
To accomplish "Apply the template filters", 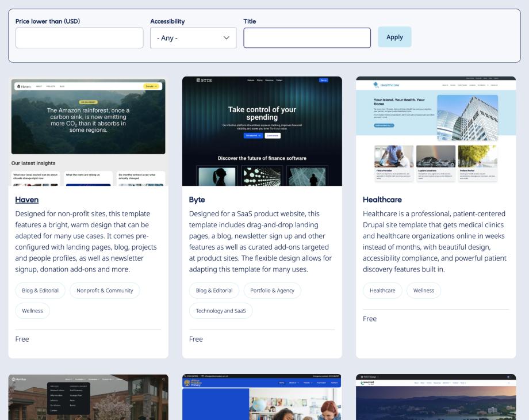I will (394, 37).
